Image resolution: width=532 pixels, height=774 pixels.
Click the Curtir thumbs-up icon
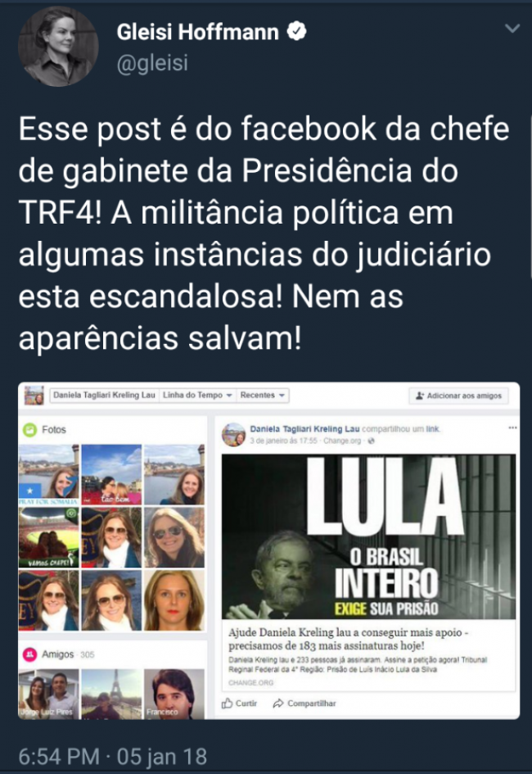point(227,703)
